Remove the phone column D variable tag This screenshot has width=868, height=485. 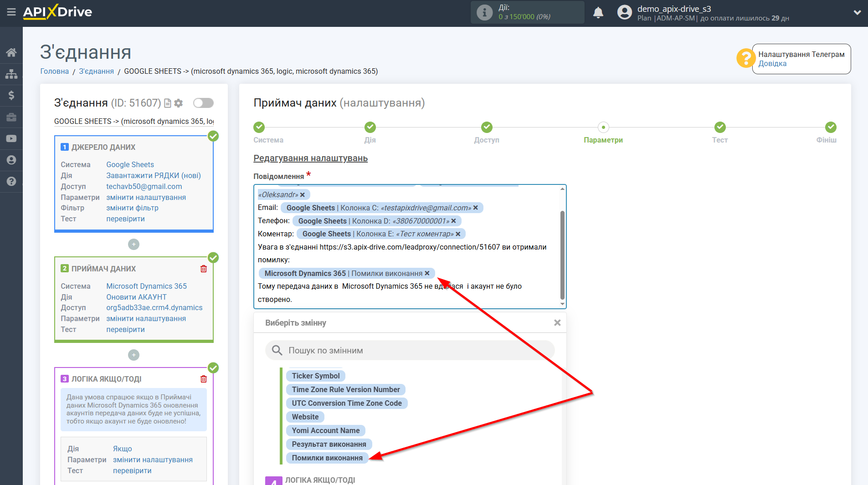coord(454,221)
